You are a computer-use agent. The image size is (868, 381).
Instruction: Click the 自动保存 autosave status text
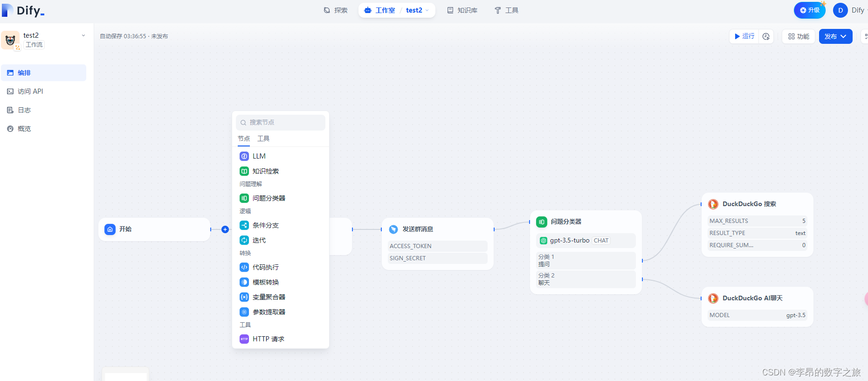click(x=134, y=36)
